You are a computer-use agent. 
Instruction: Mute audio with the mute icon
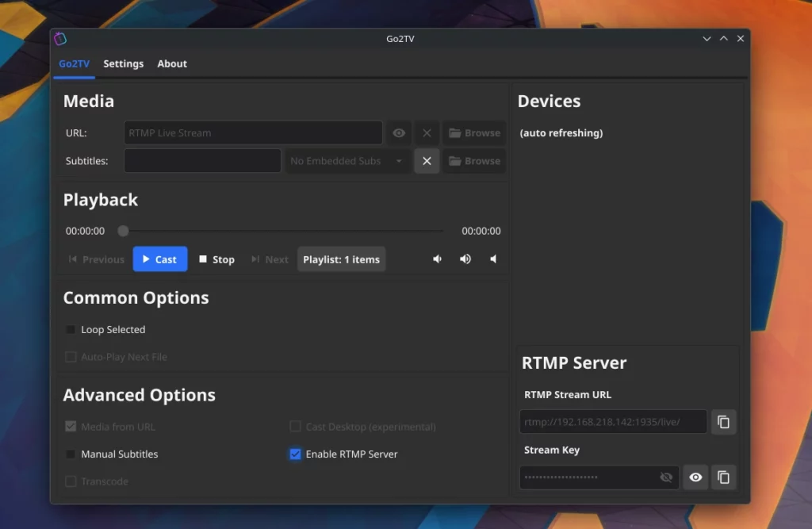[x=493, y=259]
